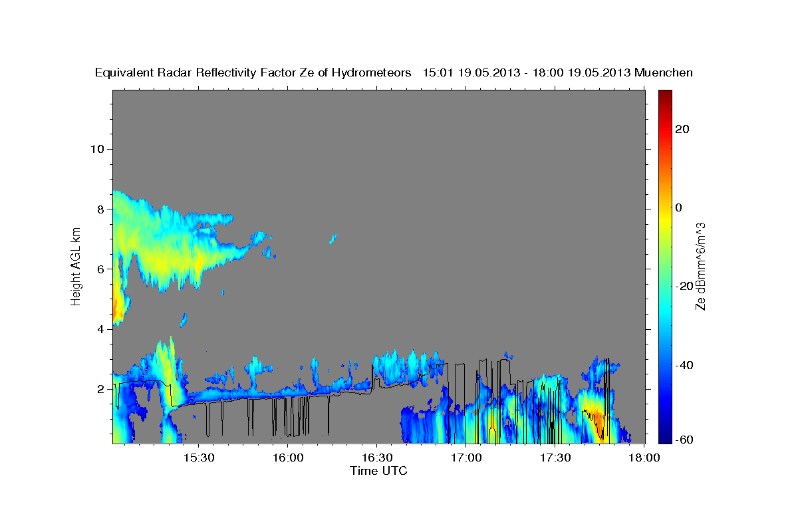
Task: Click the 15:30 time tick label
Action: click(198, 458)
